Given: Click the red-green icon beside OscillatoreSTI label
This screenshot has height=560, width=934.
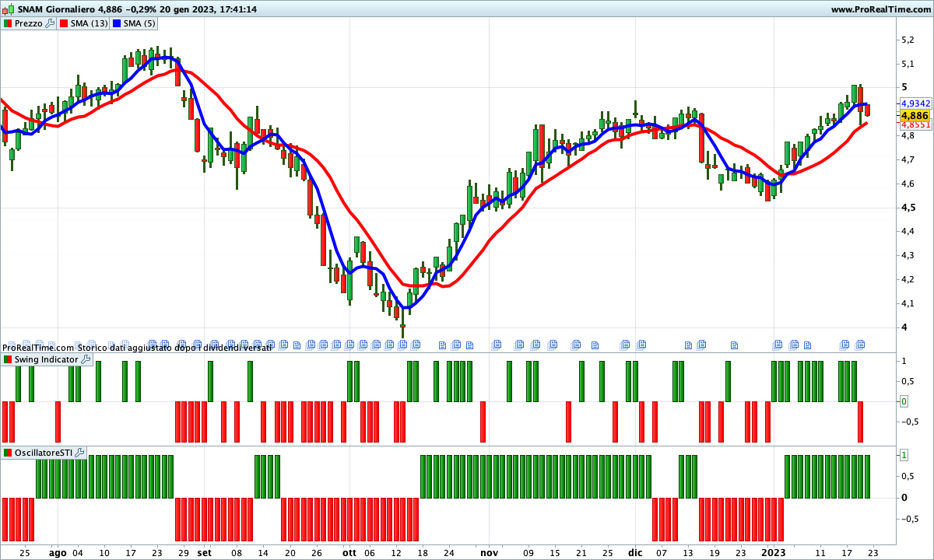Looking at the screenshot, I should 8,452.
